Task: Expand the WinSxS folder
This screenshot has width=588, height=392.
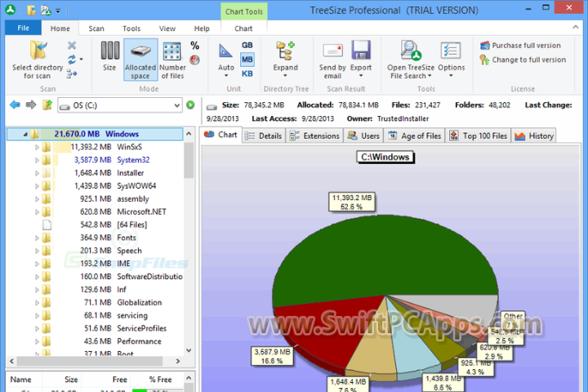Action: click(37, 147)
